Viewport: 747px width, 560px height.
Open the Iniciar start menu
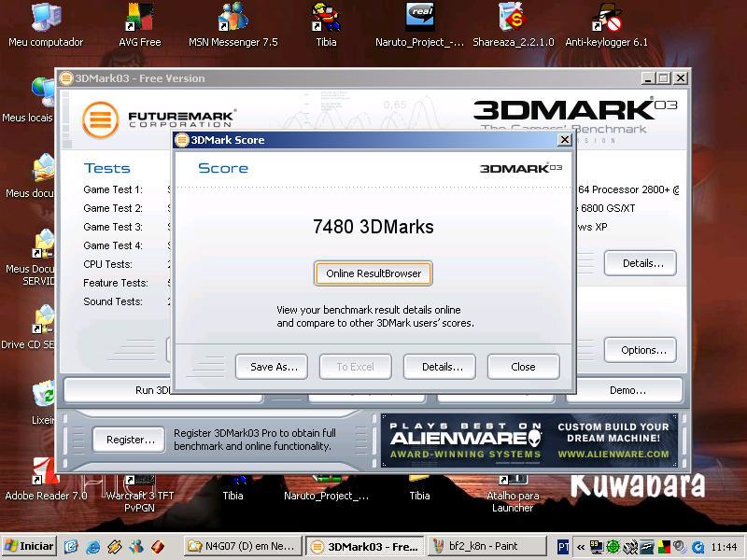tap(29, 546)
